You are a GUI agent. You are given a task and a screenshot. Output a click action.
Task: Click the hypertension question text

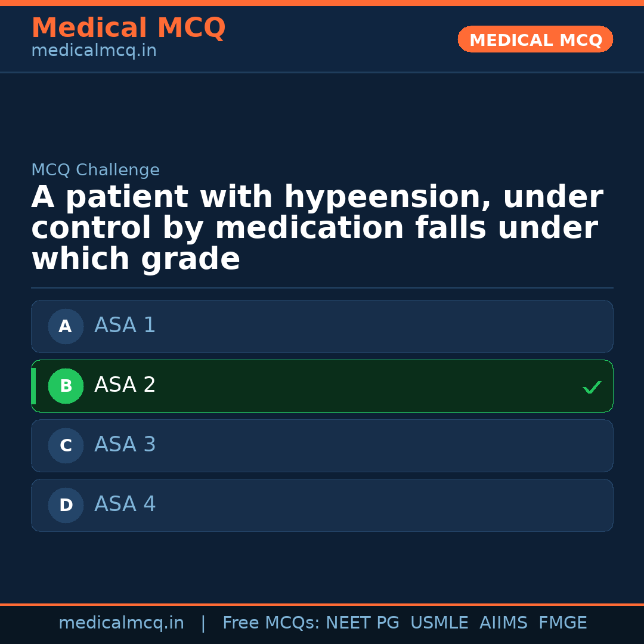pos(316,228)
